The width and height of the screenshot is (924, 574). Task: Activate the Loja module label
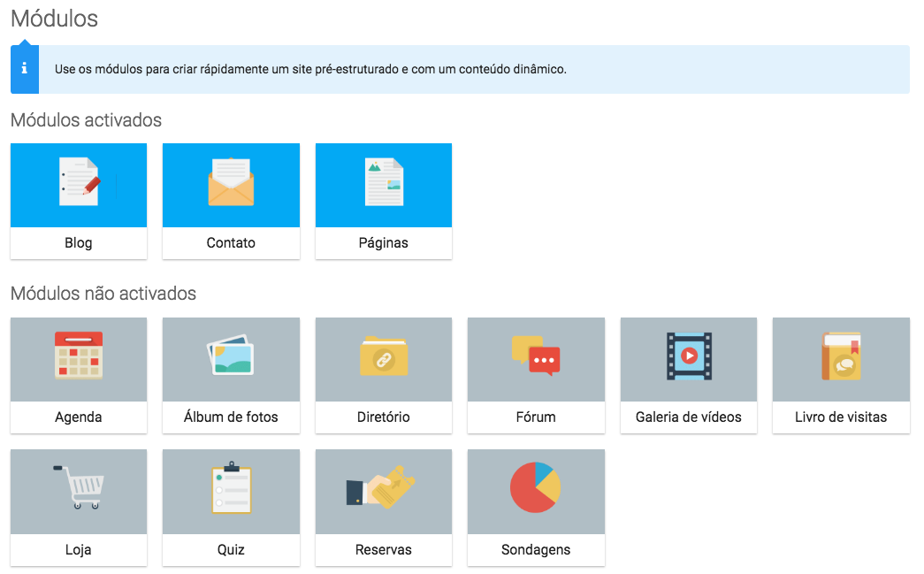pos(79,550)
